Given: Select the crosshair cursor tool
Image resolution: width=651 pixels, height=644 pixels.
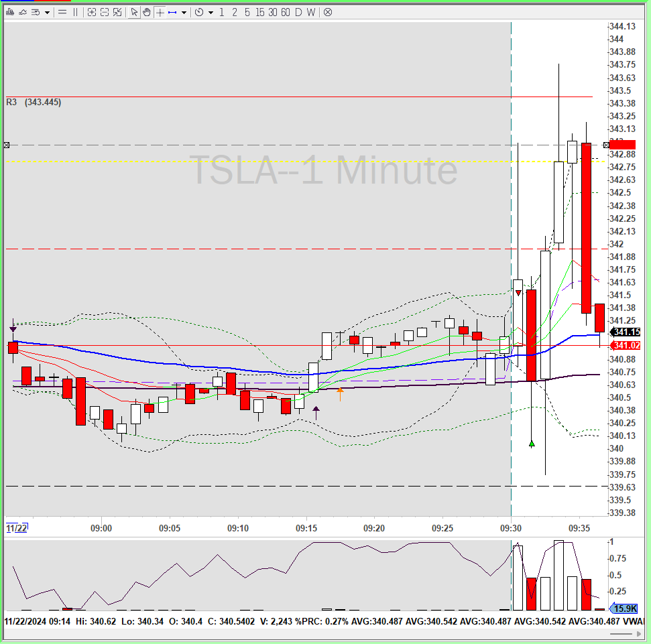Looking at the screenshot, I should click(160, 13).
